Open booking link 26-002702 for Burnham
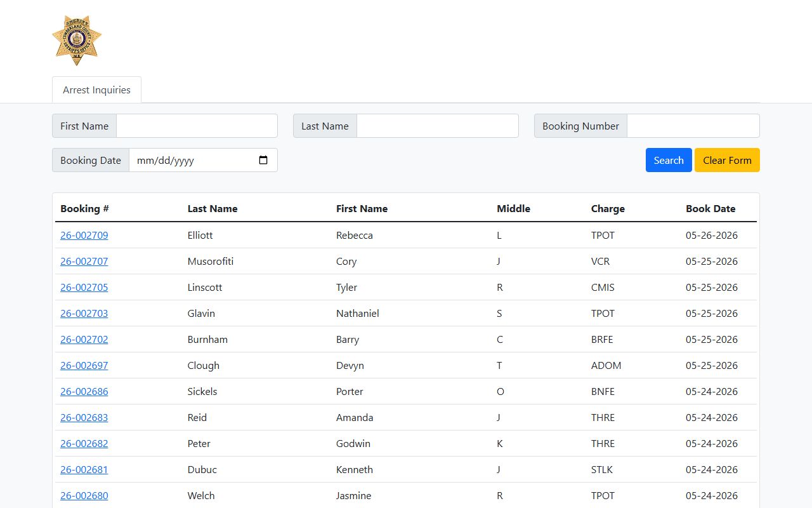 84,339
